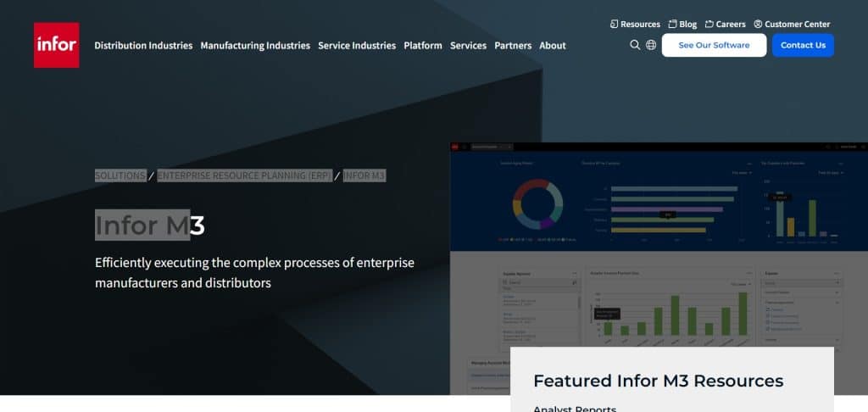868x412 pixels.
Task: Click the Analyst Reports label
Action: pos(575,409)
